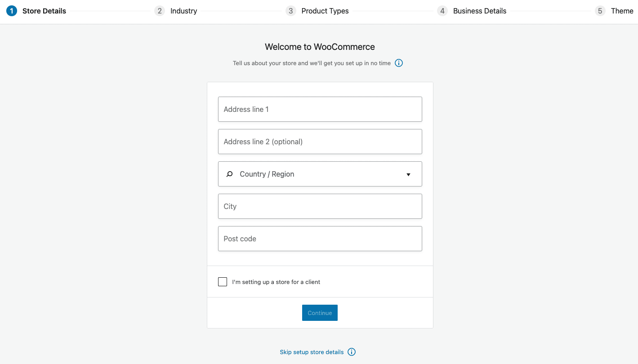Click the step 3 number circle
The image size is (638, 364).
(291, 11)
